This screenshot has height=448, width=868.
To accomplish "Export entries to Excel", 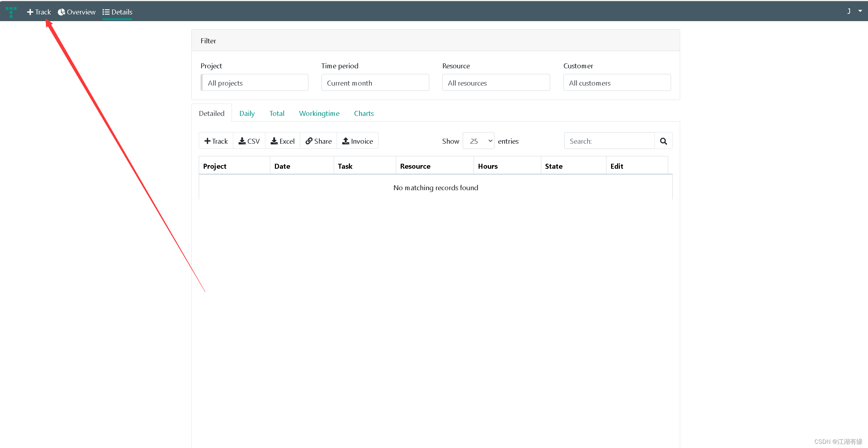I will tap(283, 141).
